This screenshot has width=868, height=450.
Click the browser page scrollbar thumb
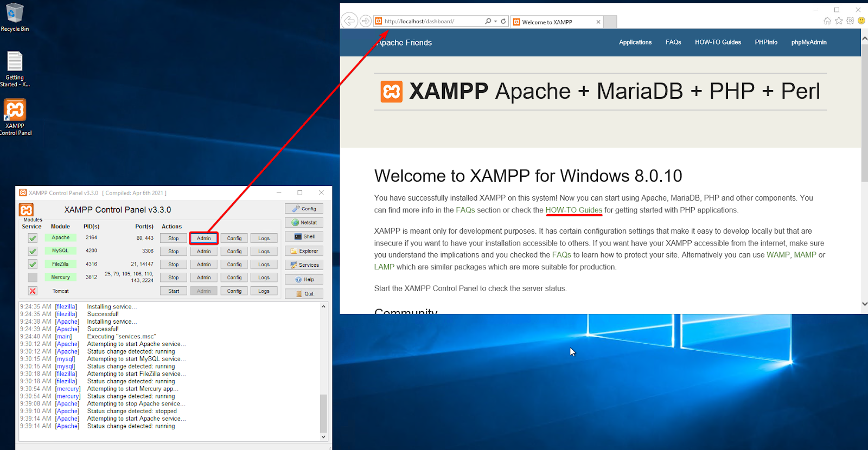[x=864, y=113]
